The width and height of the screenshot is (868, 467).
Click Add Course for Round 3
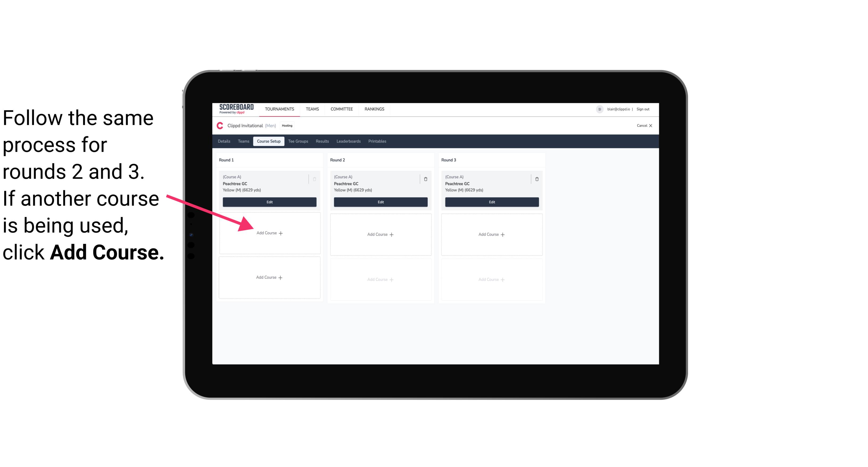491,234
